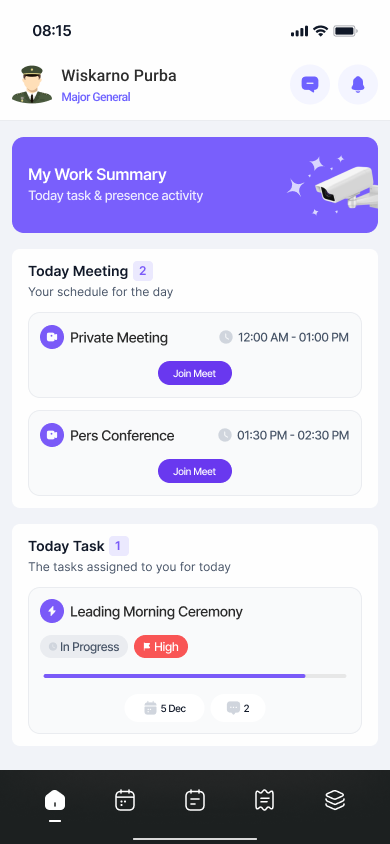Open the layers stack tab in bottom bar
This screenshot has width=390, height=844.
pyautogui.click(x=335, y=800)
